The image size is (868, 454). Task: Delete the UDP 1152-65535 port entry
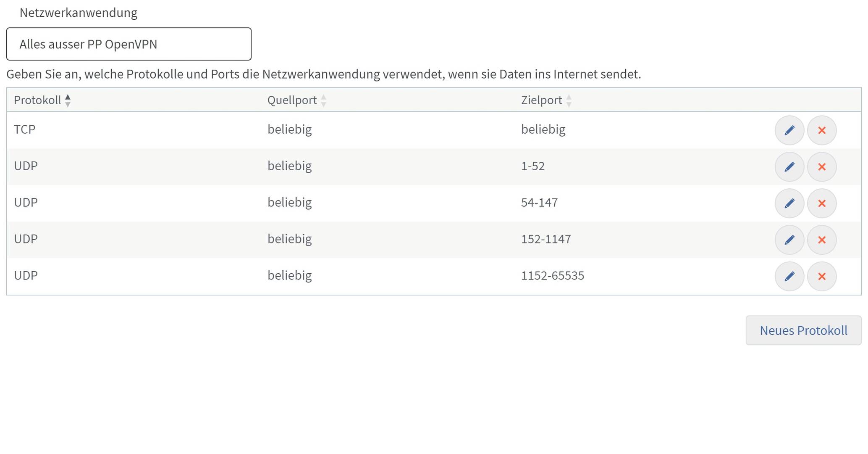pos(822,277)
